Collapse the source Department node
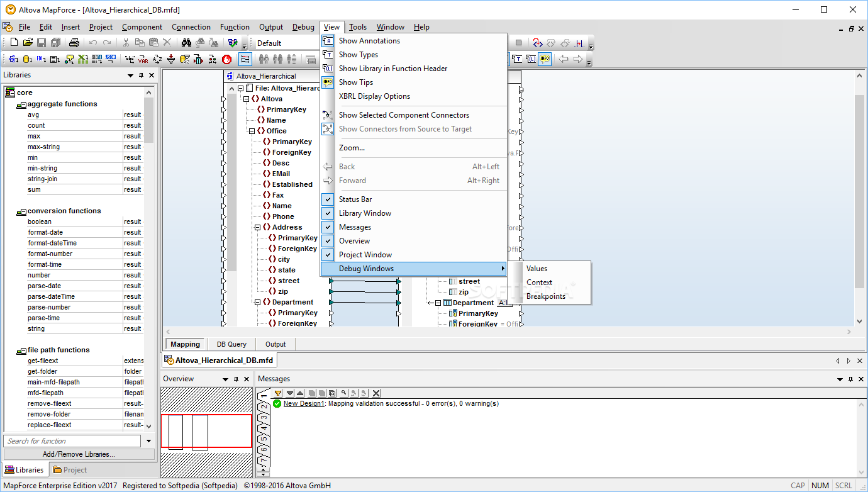This screenshot has width=868, height=492. [x=257, y=302]
